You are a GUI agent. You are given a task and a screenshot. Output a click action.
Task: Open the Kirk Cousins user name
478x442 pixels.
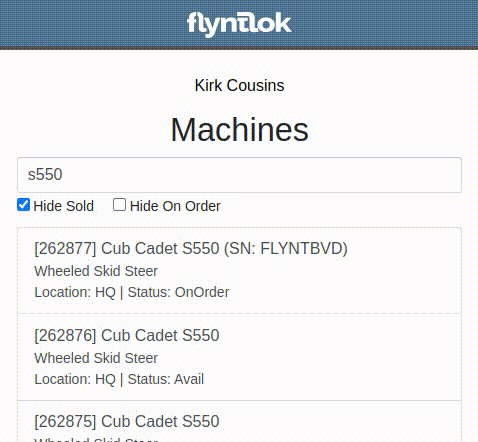239,85
